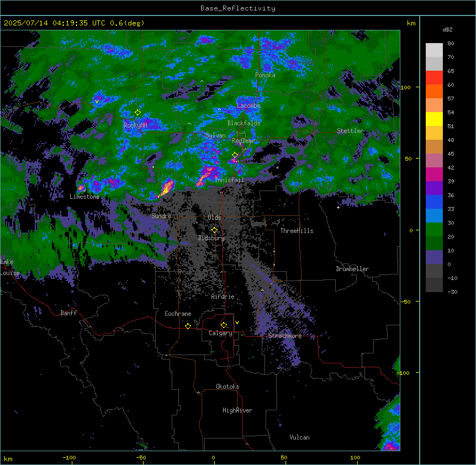
Task: Click the 2025/07/14 04:19:35 UTC timestamp
Action: (x=55, y=23)
